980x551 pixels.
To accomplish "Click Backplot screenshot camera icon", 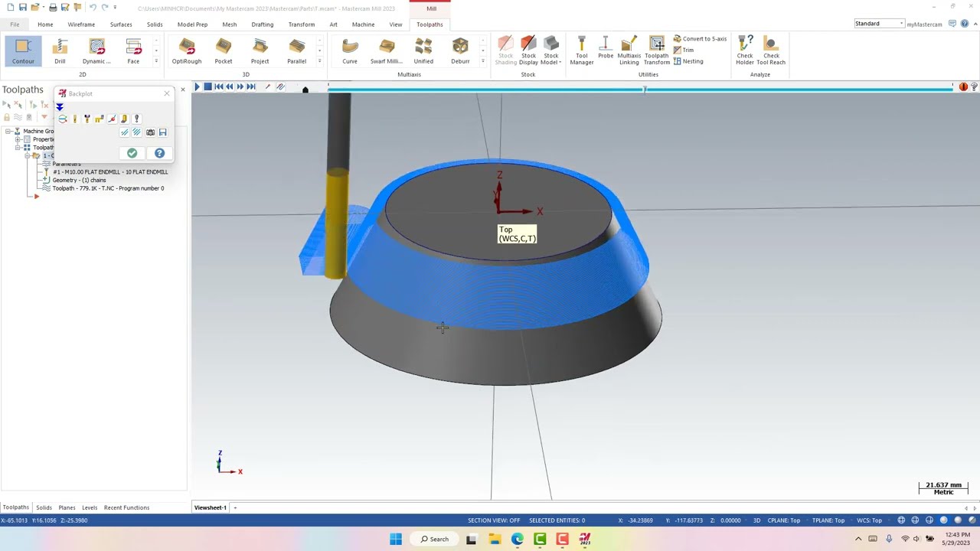I will click(150, 132).
